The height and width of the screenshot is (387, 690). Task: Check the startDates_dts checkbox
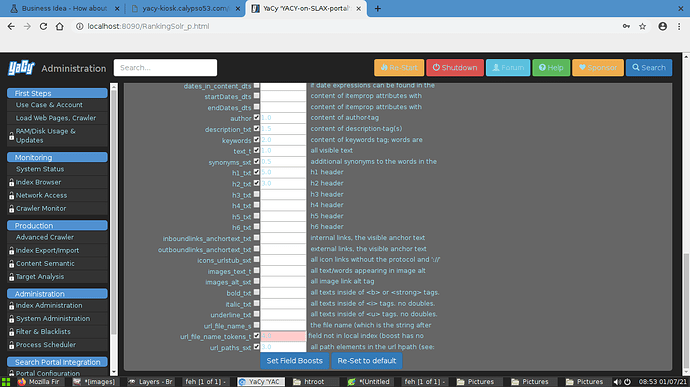tap(257, 96)
